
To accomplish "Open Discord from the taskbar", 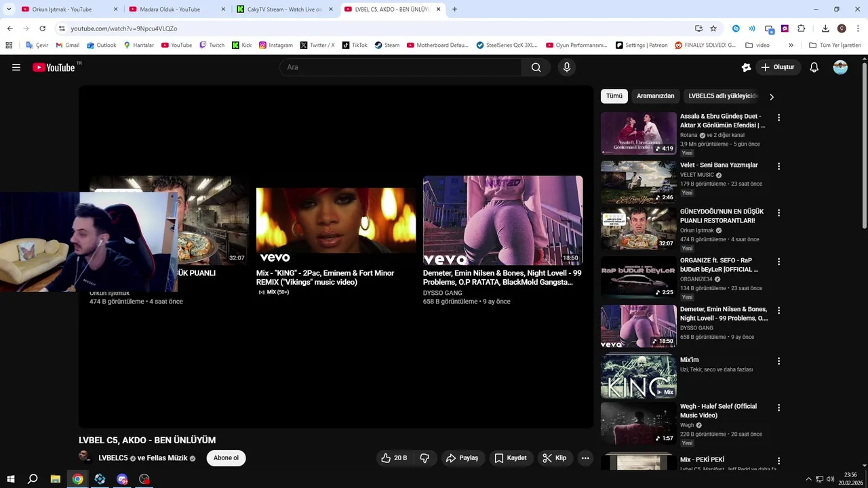I will click(122, 479).
